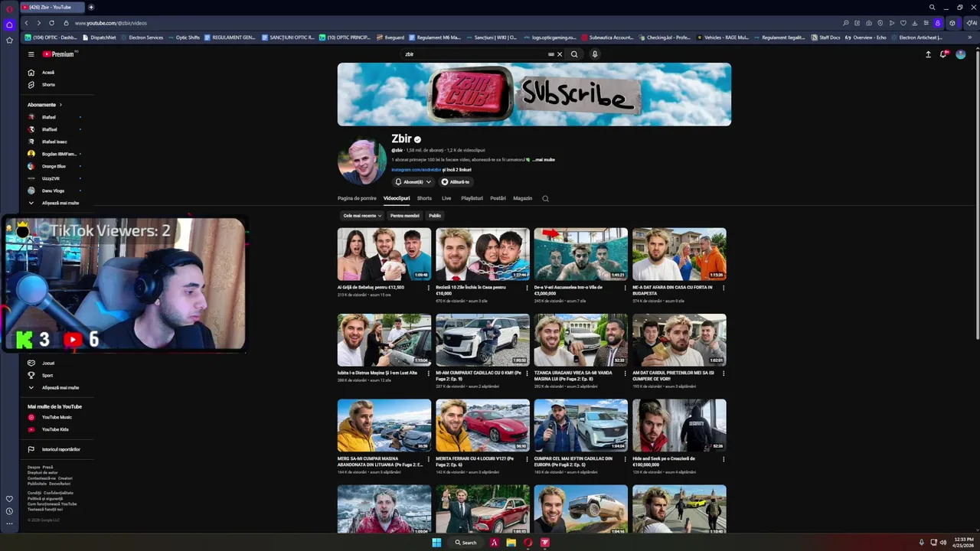Click the taskbar Search box

pos(465,543)
